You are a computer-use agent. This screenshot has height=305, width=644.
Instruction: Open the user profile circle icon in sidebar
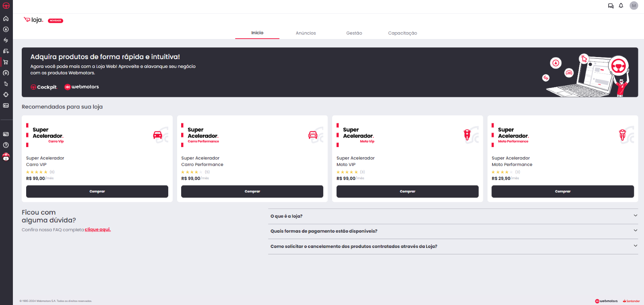(6, 29)
